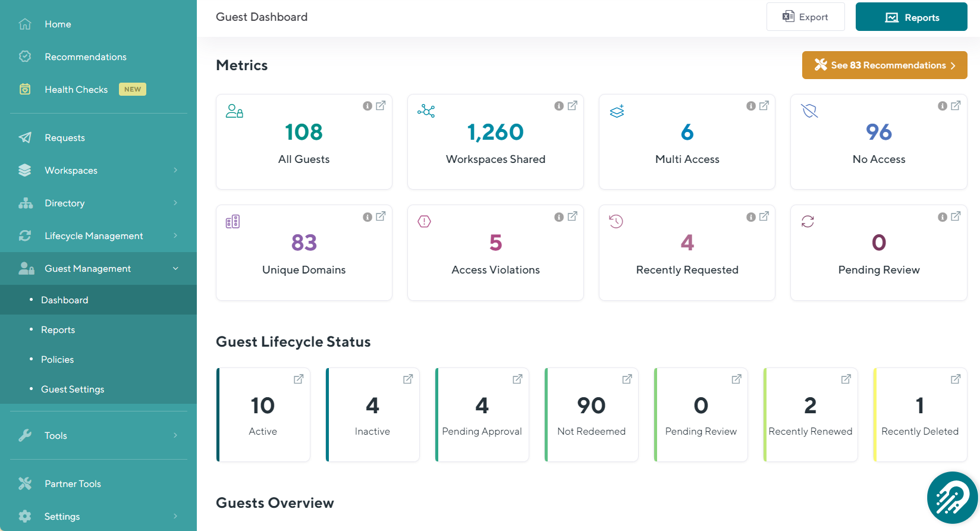Click info icon on Access Violations card
This screenshot has height=531, width=980.
559,217
